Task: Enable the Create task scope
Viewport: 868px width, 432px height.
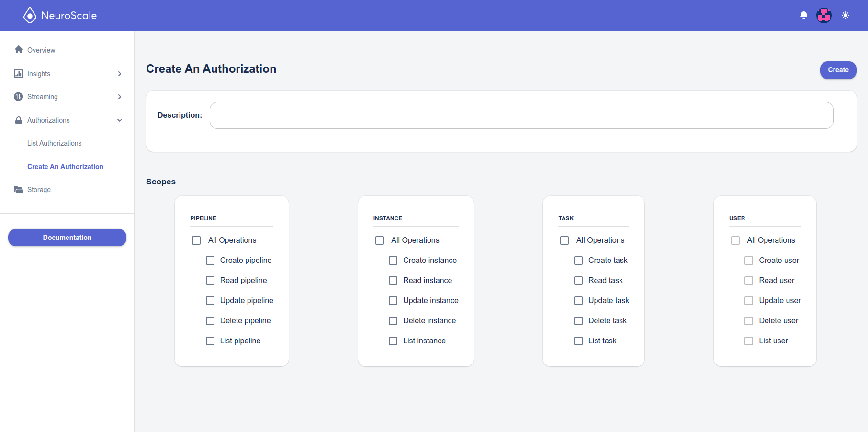Action: tap(578, 261)
